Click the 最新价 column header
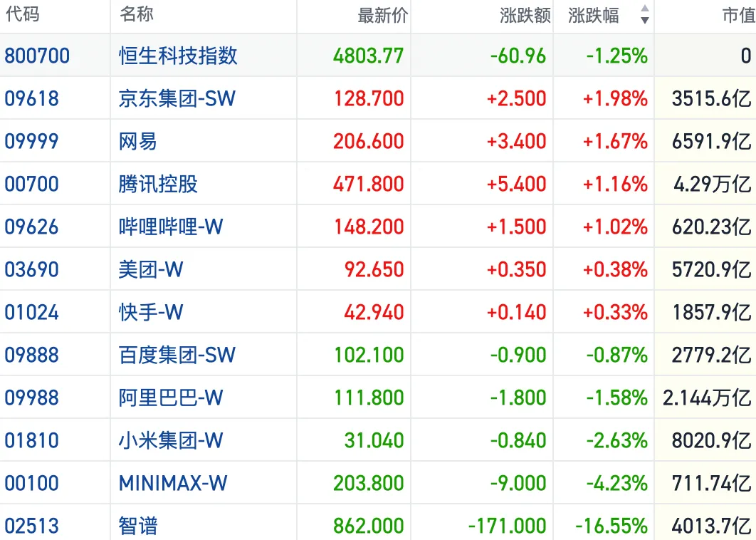 click(x=383, y=16)
